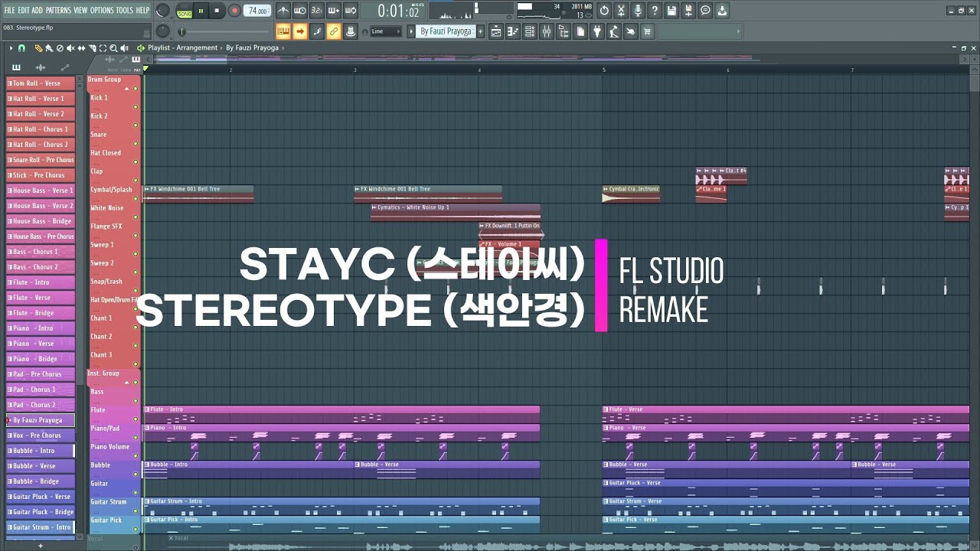Mute the Snare track
This screenshot has height=551, width=980.
pos(136,143)
